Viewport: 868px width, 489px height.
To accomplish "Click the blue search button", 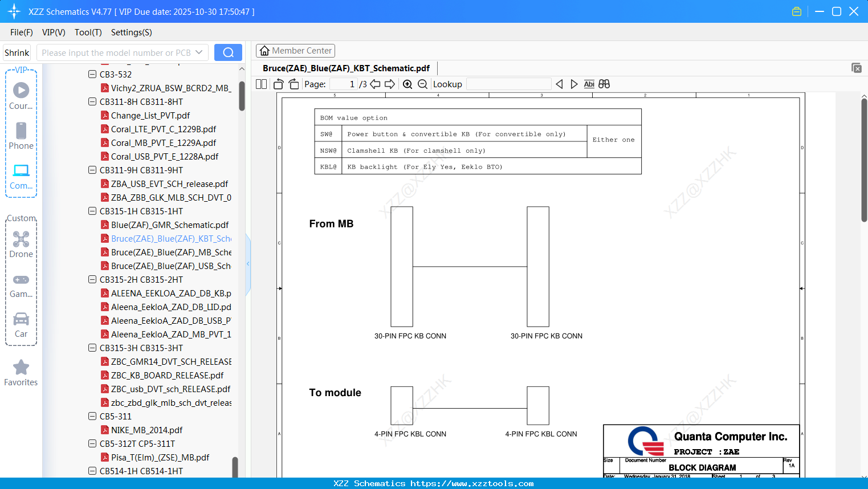I will [228, 52].
